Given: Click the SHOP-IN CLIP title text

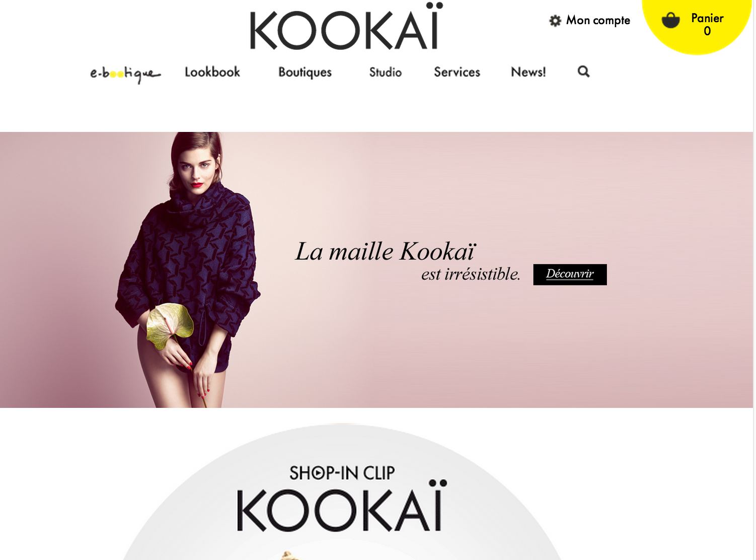Looking at the screenshot, I should coord(342,473).
